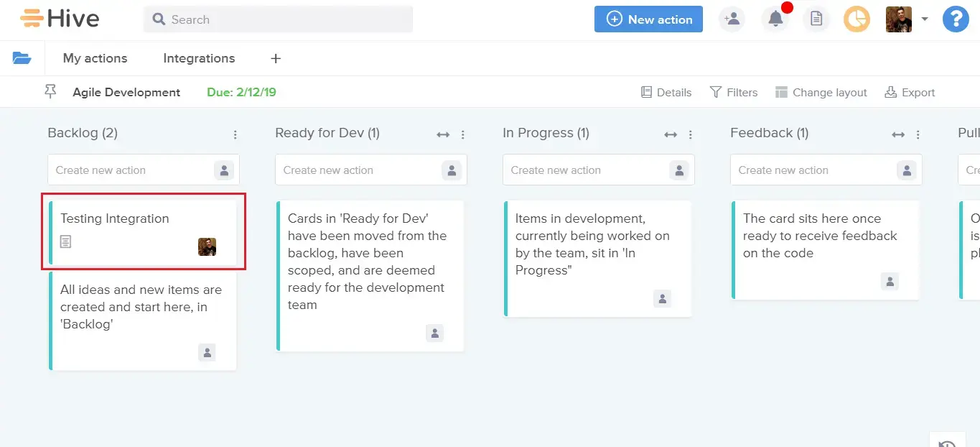The height and width of the screenshot is (447, 980).
Task: Open the Backlog column options menu
Action: [235, 134]
